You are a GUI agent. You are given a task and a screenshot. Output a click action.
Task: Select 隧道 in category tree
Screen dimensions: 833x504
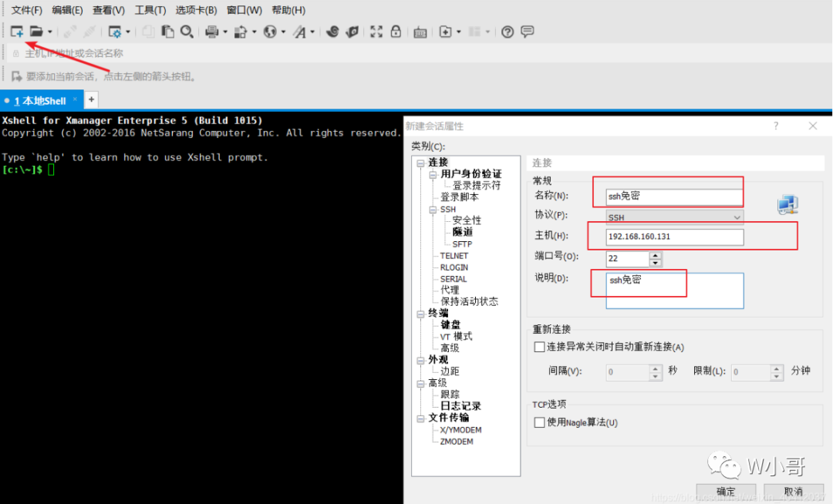pos(462,232)
